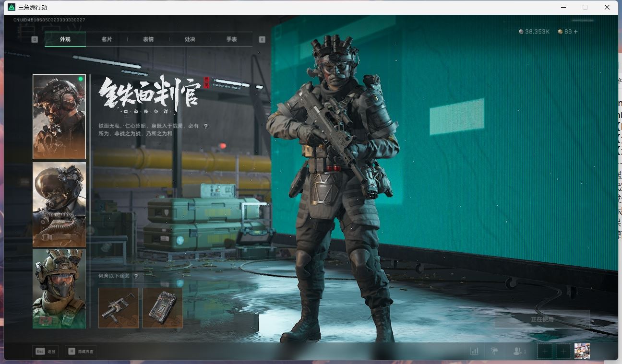
Task: Switch to the 表情 tab
Action: [x=148, y=39]
